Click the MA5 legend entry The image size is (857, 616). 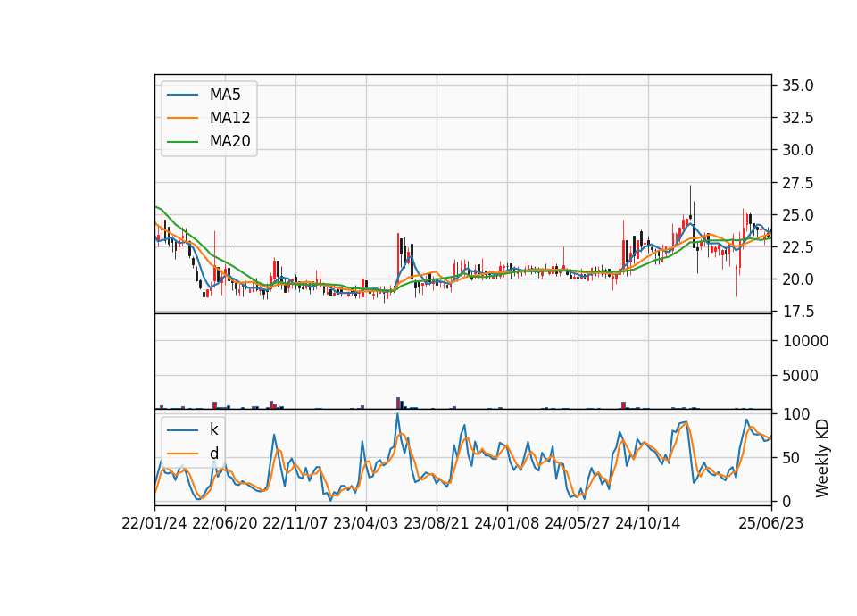(204, 95)
